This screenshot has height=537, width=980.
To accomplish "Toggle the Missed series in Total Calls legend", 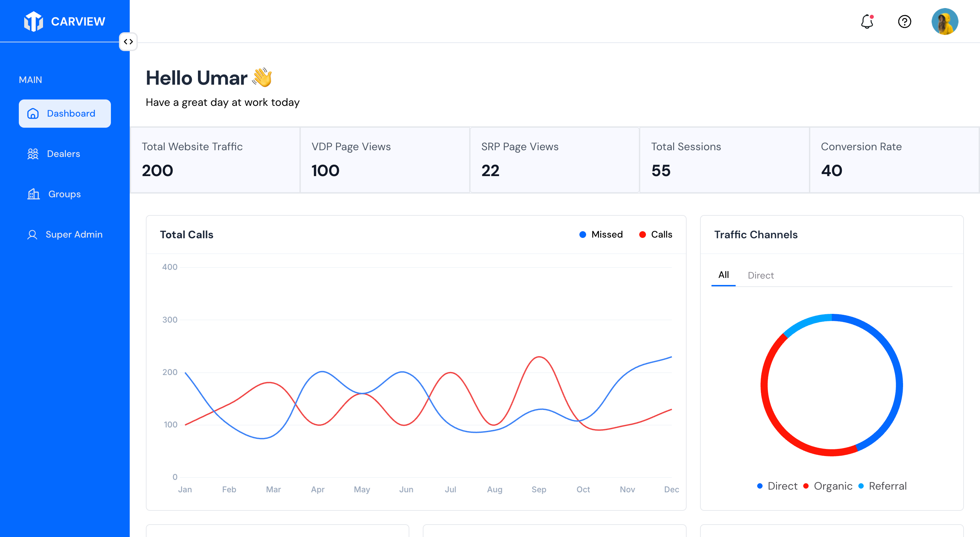I will 601,234.
